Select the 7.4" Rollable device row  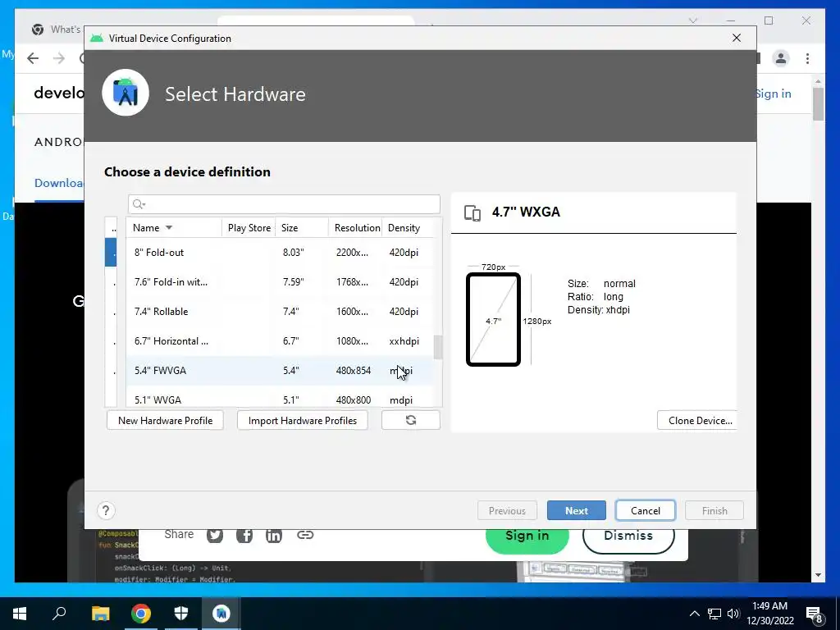[280, 311]
